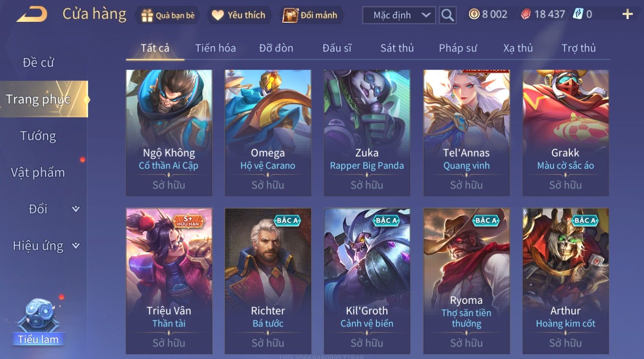Switch to the Tiến hóa tab
This screenshot has height=359, width=644.
click(216, 48)
